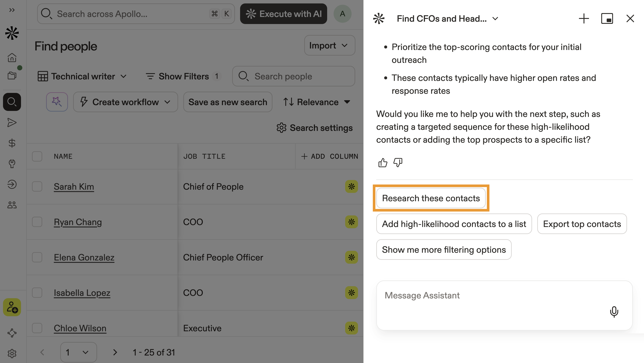Viewport: 644px width, 363px height.
Task: Open the Create workflow dropdown
Action: (125, 102)
